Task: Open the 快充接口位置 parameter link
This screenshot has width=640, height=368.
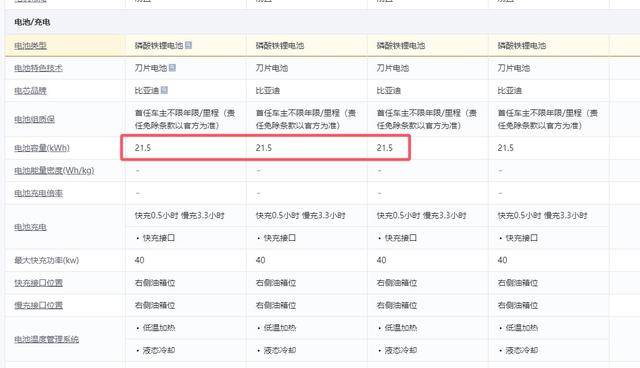Action: (x=38, y=283)
